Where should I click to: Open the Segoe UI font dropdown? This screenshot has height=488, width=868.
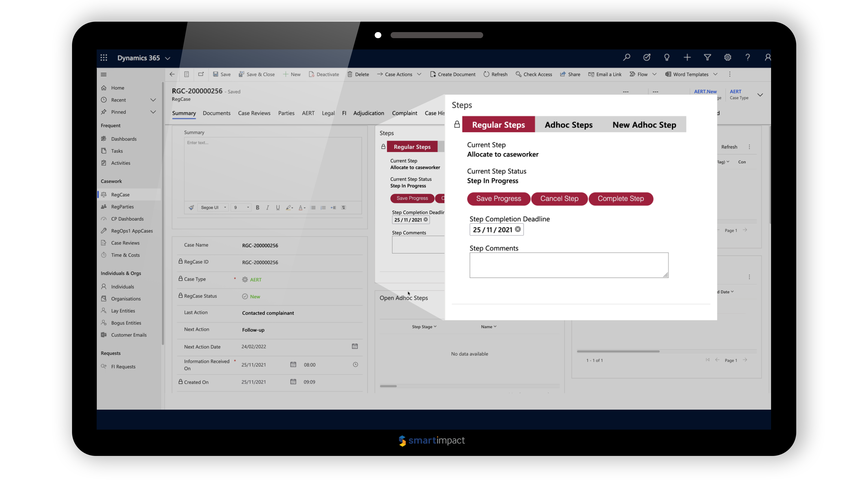213,208
